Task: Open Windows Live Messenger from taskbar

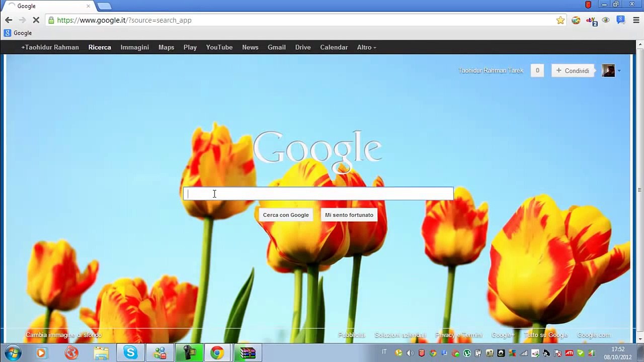Action: point(160,353)
